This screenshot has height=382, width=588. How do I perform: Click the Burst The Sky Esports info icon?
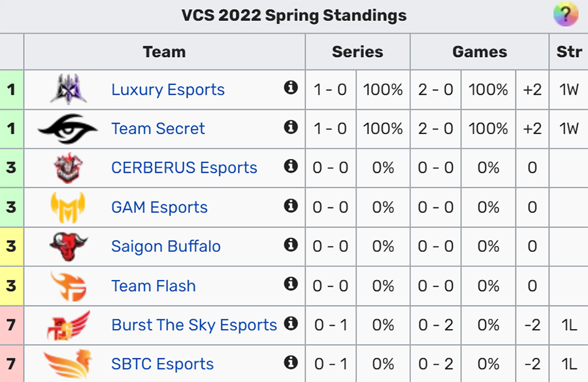coord(291,323)
